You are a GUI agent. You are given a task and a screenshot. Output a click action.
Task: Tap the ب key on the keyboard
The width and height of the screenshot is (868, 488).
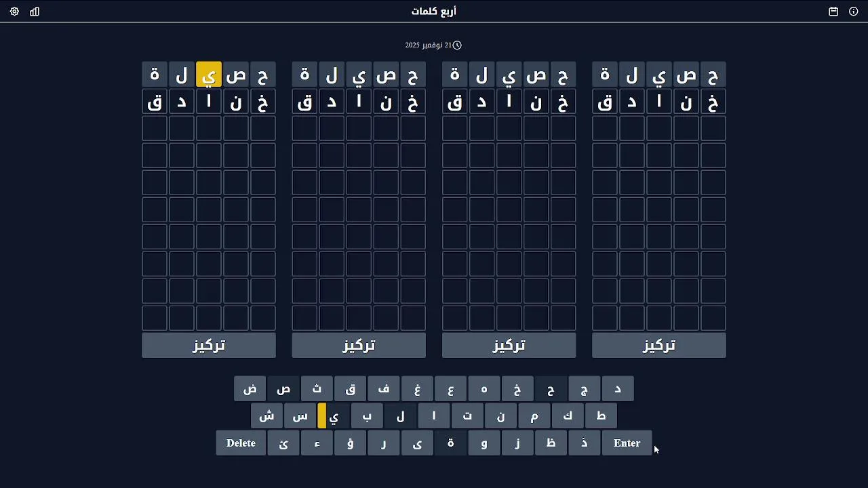pyautogui.click(x=367, y=416)
